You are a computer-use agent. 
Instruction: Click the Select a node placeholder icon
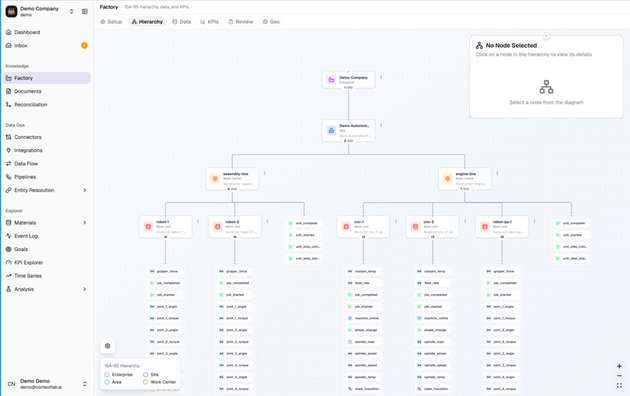546,87
